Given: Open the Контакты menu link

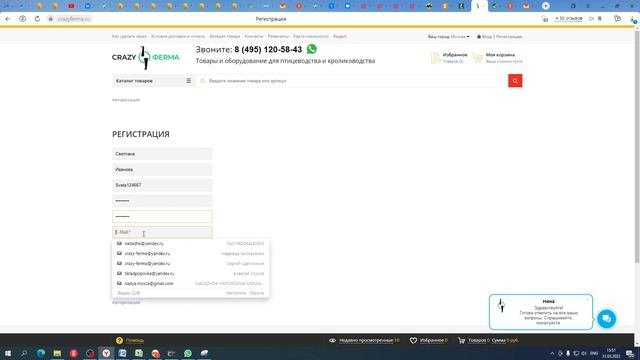Looking at the screenshot, I should click(254, 36).
